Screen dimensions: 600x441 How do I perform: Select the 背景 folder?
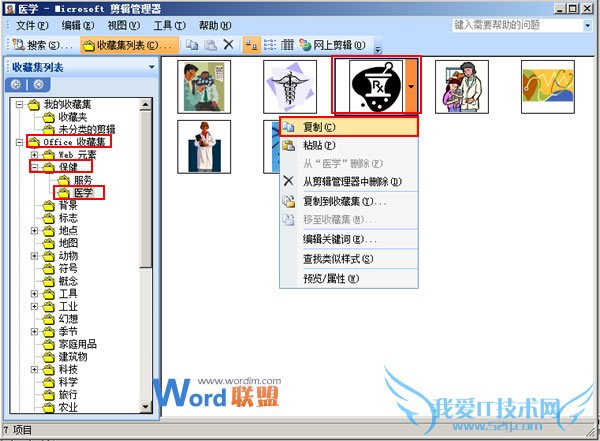click(60, 205)
